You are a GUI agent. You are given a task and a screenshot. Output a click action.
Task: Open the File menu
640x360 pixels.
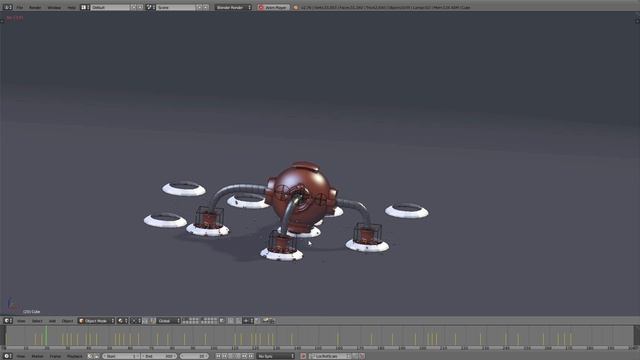(20, 7)
